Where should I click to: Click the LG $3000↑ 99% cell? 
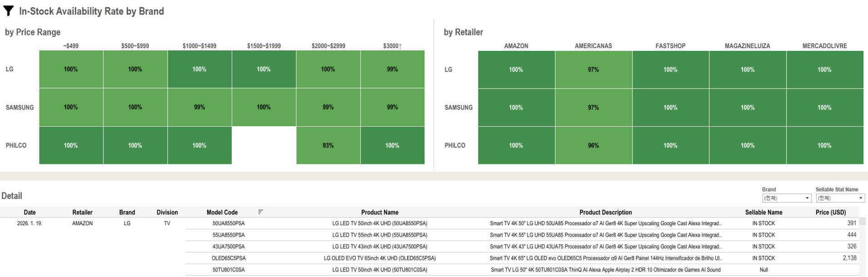tap(392, 69)
